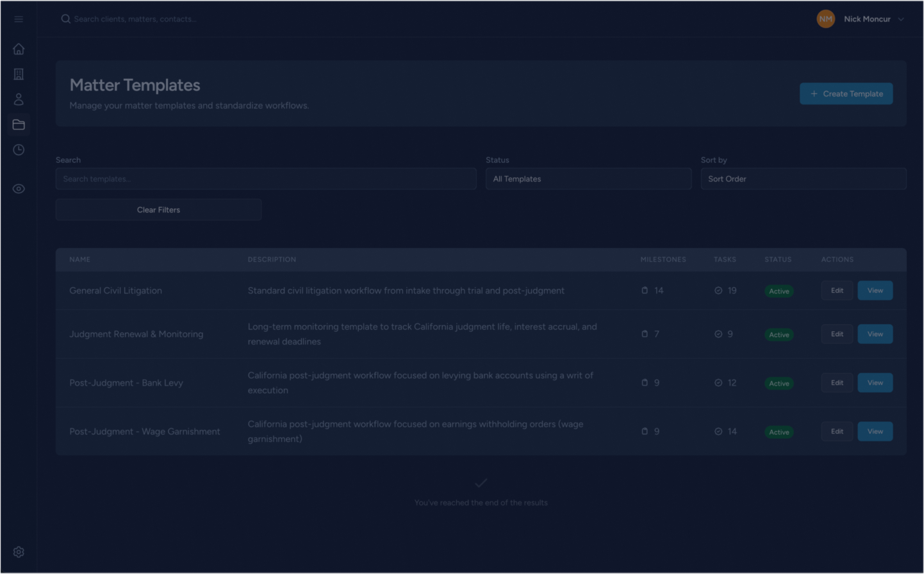Click the Search templates input field

pos(266,179)
